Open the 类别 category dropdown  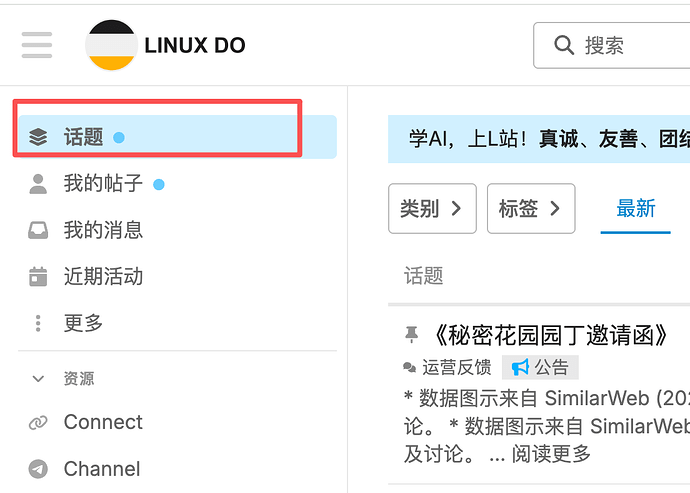coord(432,208)
